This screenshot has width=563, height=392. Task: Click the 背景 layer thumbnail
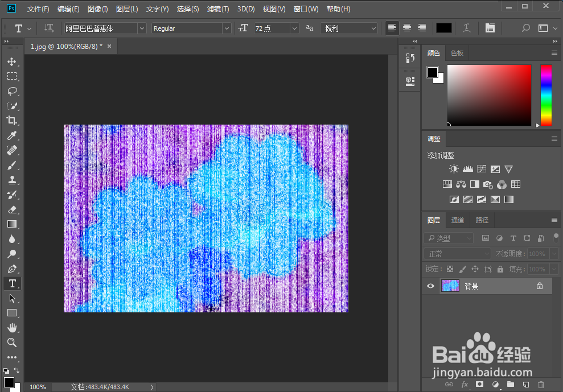coord(450,286)
